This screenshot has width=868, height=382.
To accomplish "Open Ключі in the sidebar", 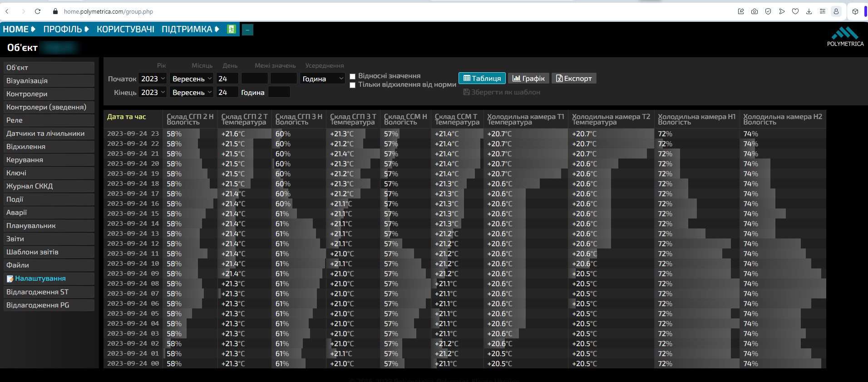I will pos(49,173).
